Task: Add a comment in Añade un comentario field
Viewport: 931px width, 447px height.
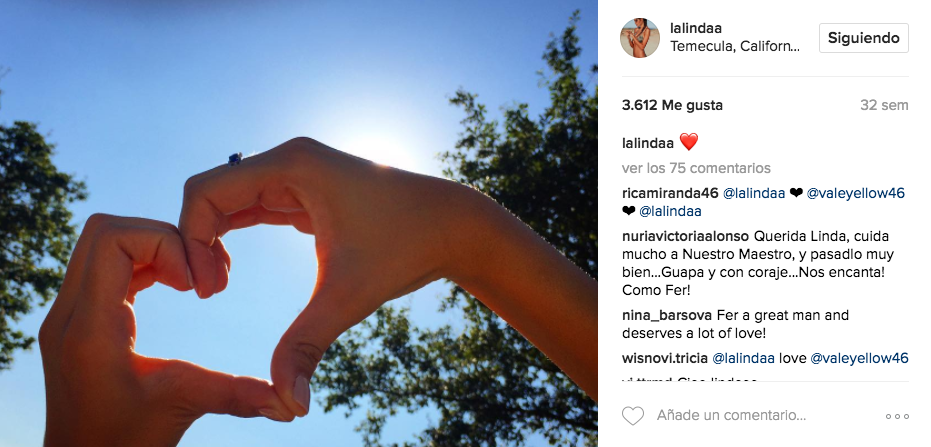Action: [732, 415]
